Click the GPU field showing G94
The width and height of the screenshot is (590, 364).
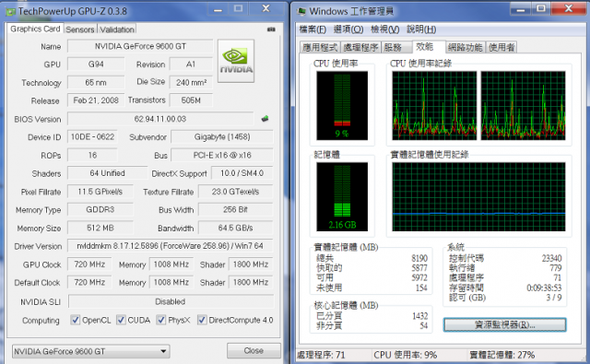click(x=96, y=65)
